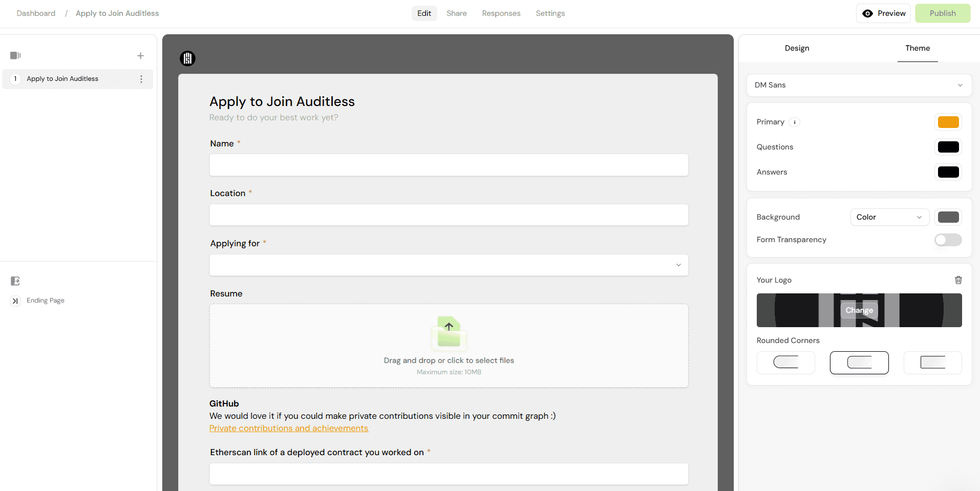
Task: Open the Share tab
Action: tap(457, 13)
